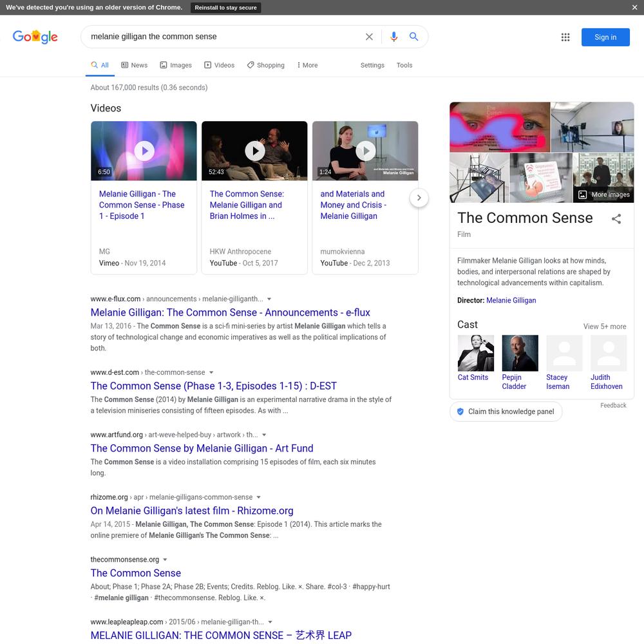Viewport: 644px width, 644px height.
Task: Expand artfund.org result options arrow
Action: (x=264, y=435)
